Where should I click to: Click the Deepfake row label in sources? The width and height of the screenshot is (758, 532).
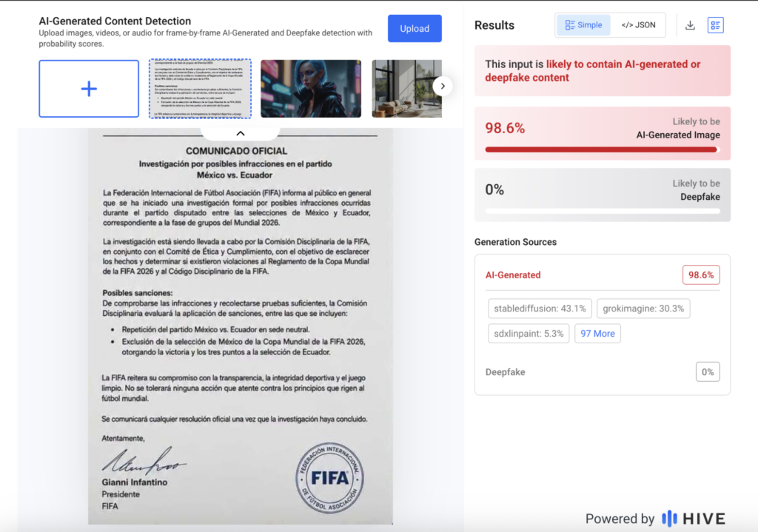pyautogui.click(x=505, y=372)
